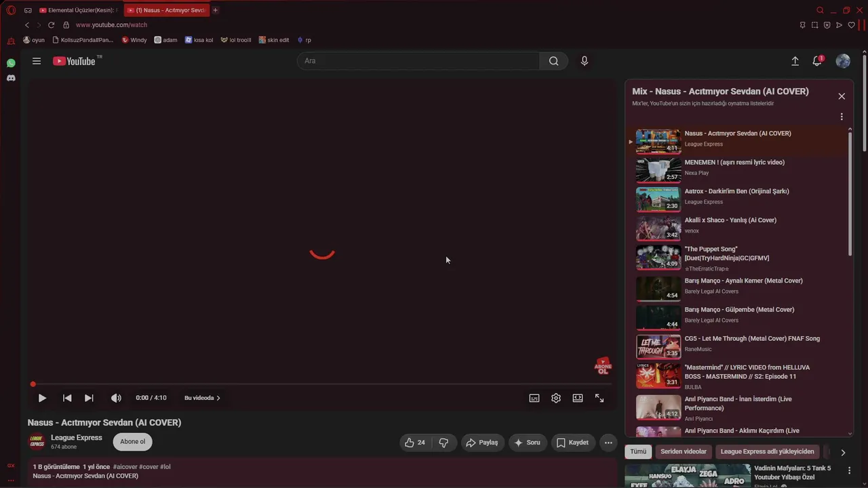Click the 'Soru' ask button
This screenshot has width=868, height=488.
528,443
